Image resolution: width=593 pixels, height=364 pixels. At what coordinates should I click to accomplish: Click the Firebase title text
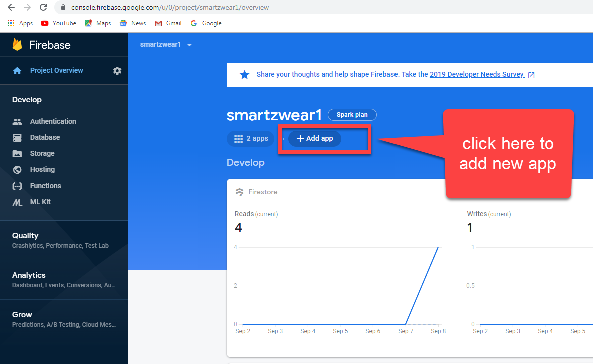point(50,45)
